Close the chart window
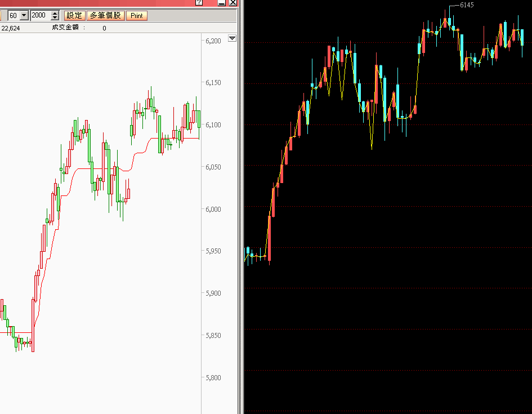 [x=233, y=2]
